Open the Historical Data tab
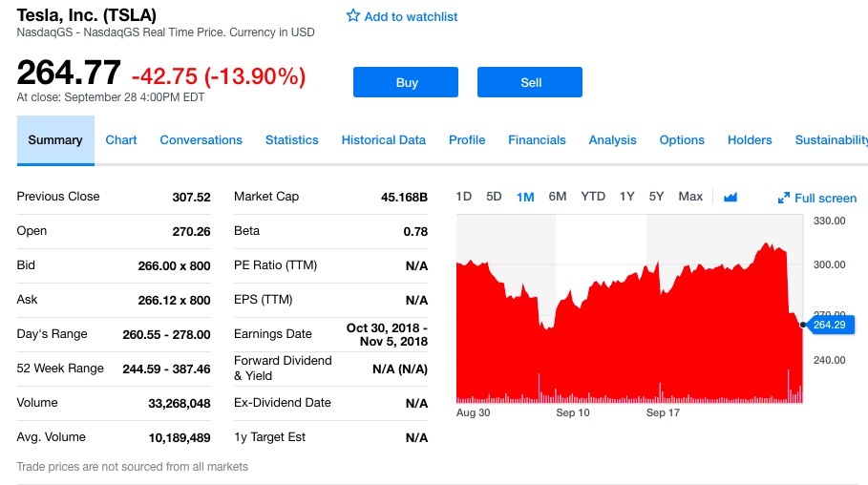This screenshot has width=868, height=485. click(384, 140)
